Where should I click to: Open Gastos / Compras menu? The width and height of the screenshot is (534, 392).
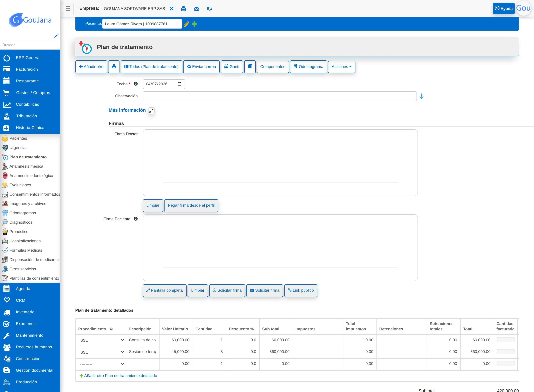click(x=30, y=92)
